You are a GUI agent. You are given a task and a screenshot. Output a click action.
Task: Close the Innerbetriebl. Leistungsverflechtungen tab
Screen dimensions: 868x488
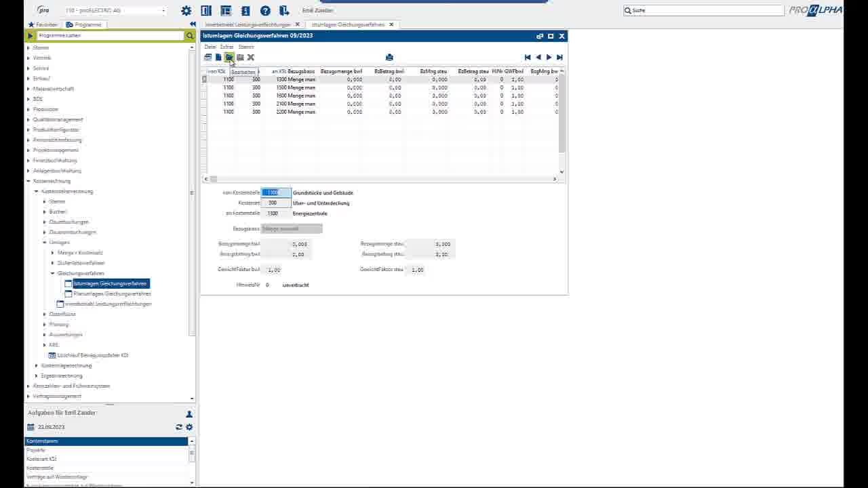[297, 24]
